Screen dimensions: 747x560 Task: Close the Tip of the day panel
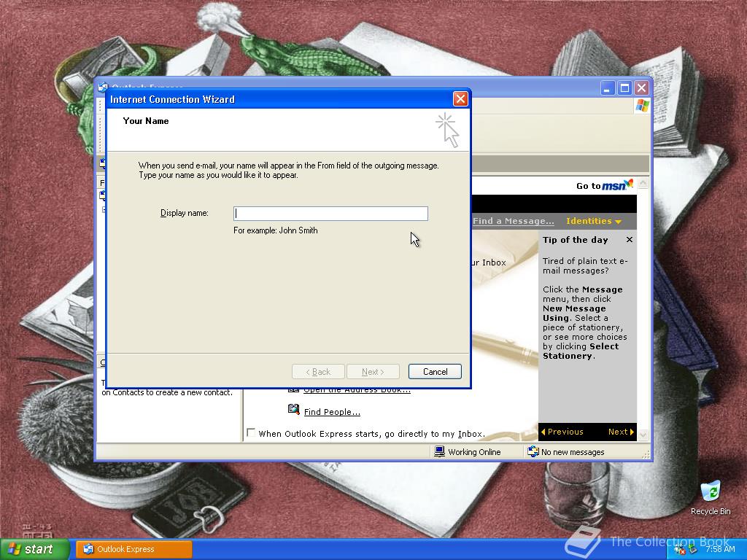click(630, 239)
